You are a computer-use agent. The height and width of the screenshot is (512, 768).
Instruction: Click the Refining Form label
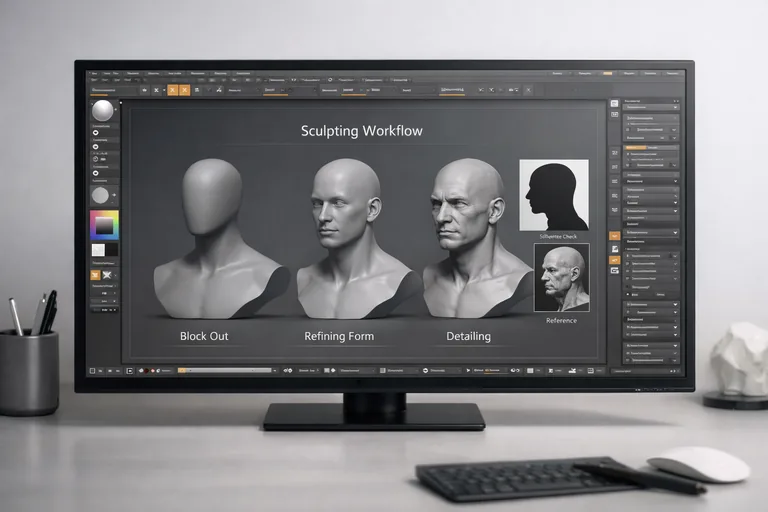tap(339, 336)
